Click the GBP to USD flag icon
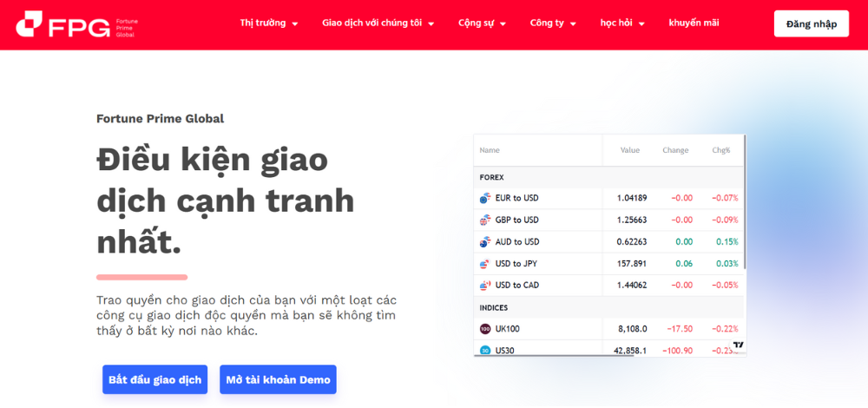This screenshot has width=868, height=408. pyautogui.click(x=485, y=220)
